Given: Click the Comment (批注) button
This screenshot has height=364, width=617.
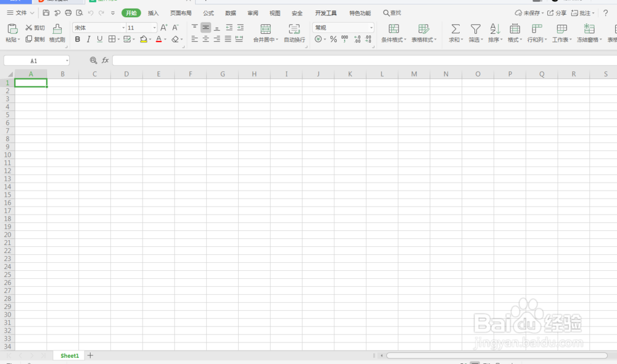Looking at the screenshot, I should coord(582,13).
